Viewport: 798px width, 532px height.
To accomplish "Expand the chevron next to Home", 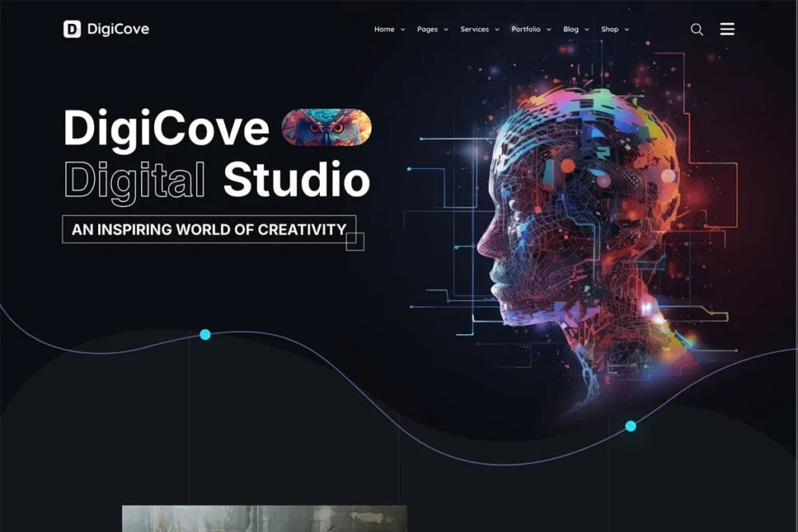I will pyautogui.click(x=402, y=30).
